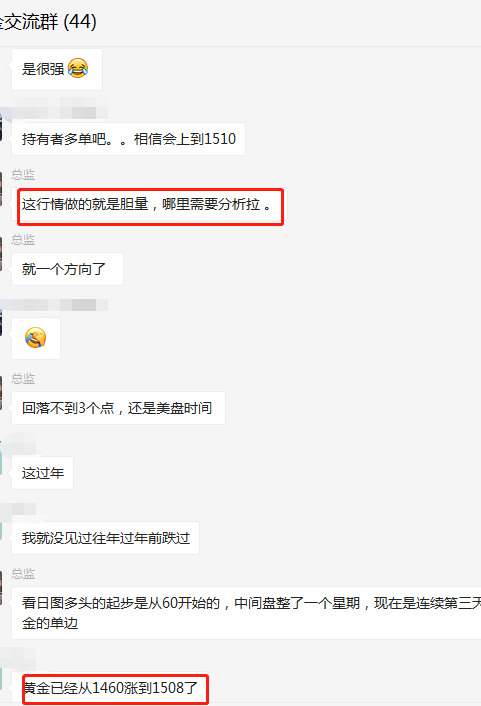Screen dimensions: 481x706
Task: Click avatar beside 这行情做的就是胆量 message
Action: point(1,190)
